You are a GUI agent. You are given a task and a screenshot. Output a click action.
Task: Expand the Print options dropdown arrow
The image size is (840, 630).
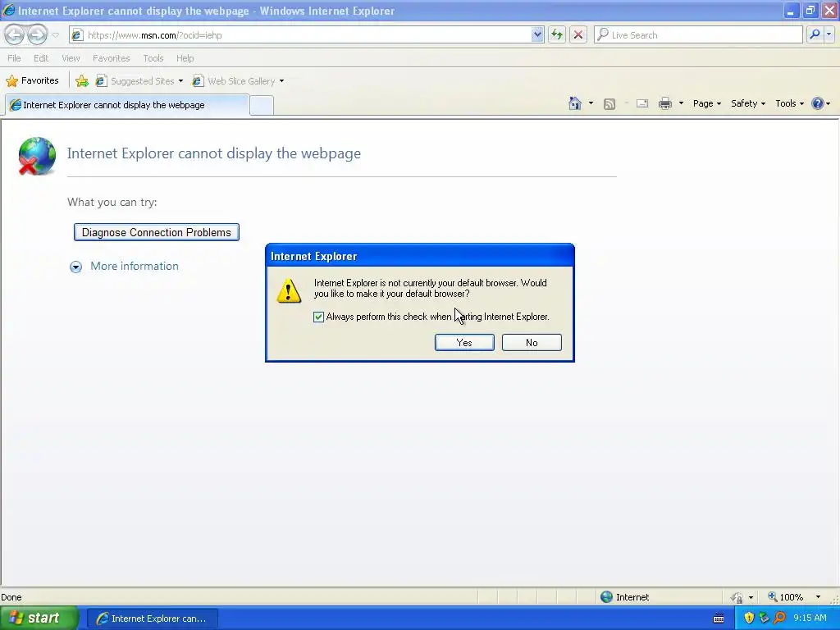pos(681,103)
